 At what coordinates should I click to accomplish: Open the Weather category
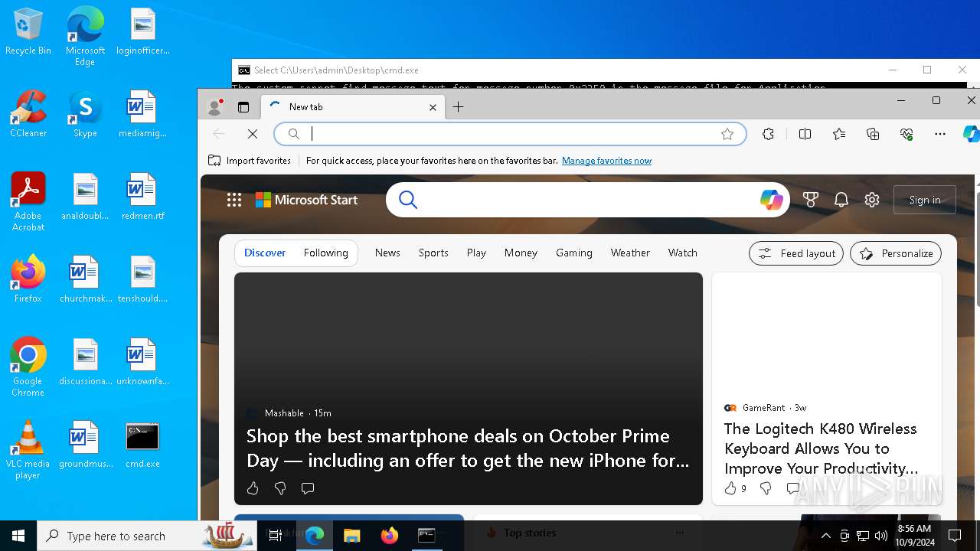click(630, 253)
